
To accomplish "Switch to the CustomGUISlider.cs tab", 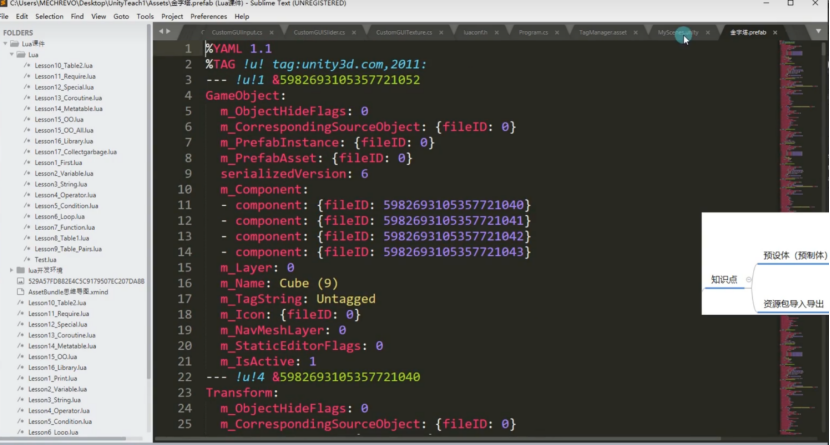I will [319, 33].
